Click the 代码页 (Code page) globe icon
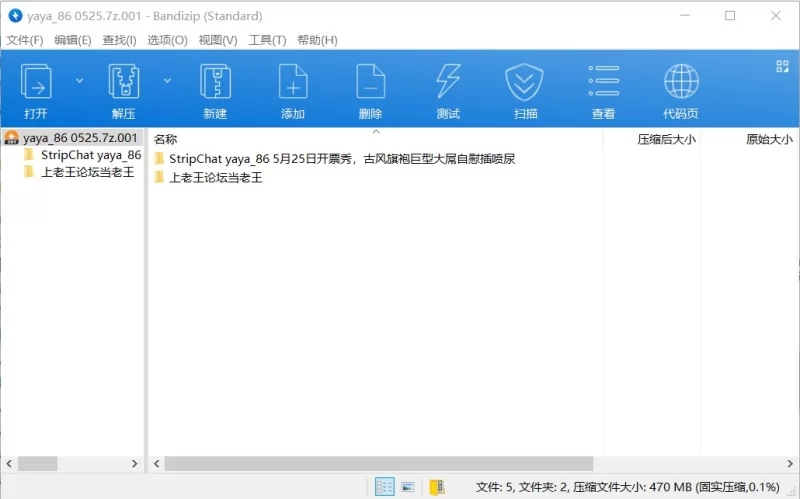Image resolution: width=800 pixels, height=499 pixels. point(681,82)
